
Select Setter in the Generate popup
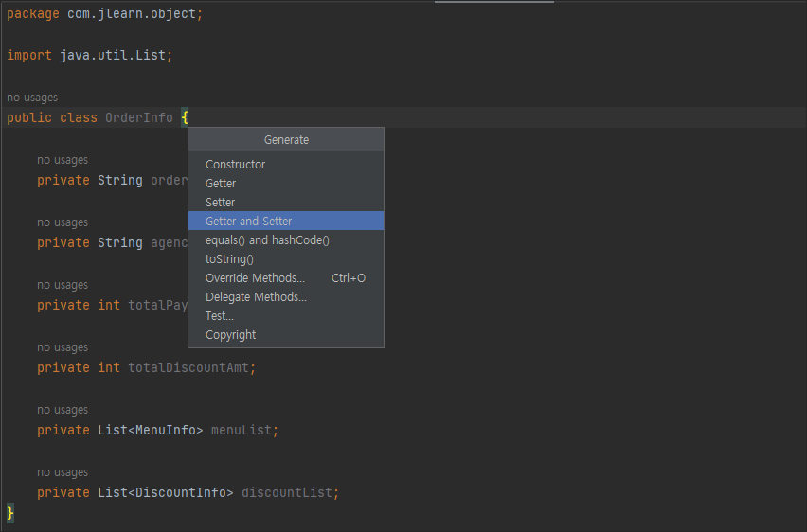click(x=286, y=203)
